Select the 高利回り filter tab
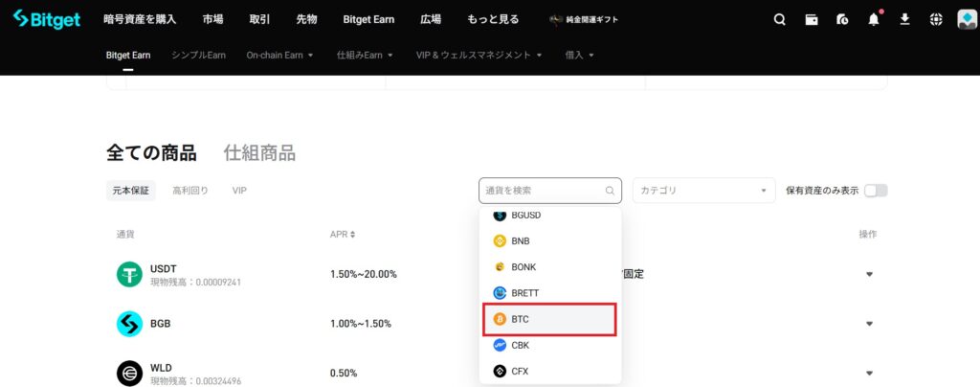The height and width of the screenshot is (387, 980). pyautogui.click(x=189, y=191)
